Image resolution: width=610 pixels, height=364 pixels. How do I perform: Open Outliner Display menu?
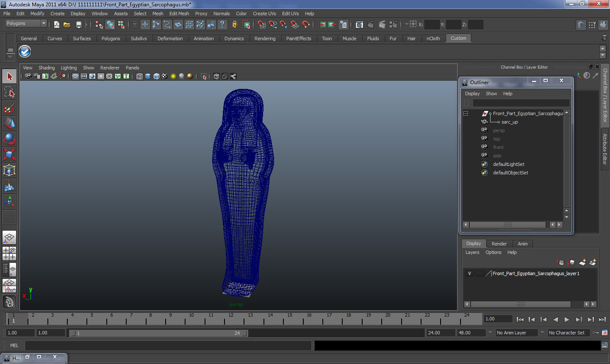pyautogui.click(x=472, y=94)
